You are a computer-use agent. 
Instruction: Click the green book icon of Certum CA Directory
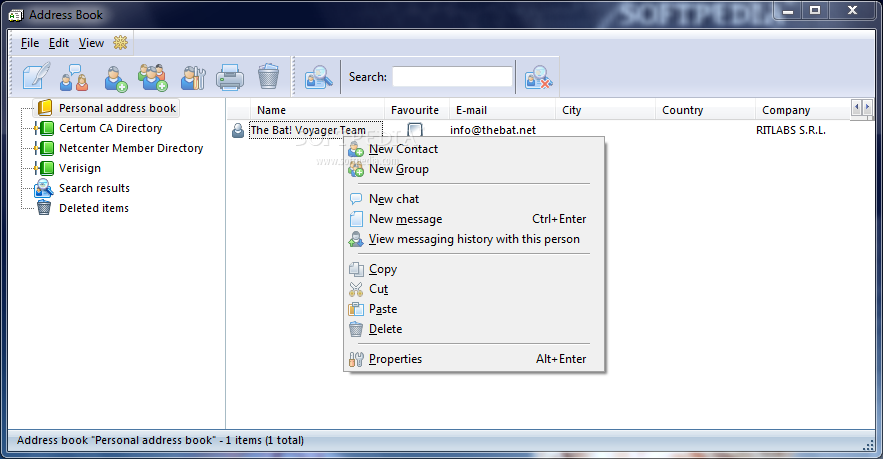click(x=45, y=128)
